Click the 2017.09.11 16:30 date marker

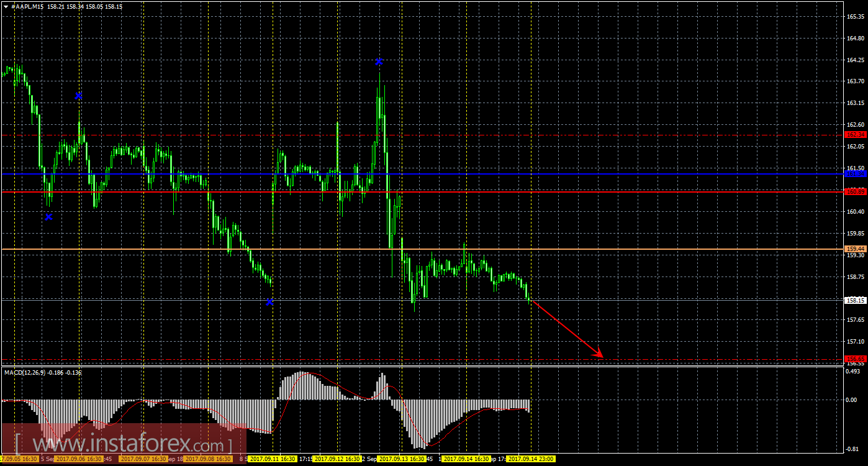tap(272, 459)
